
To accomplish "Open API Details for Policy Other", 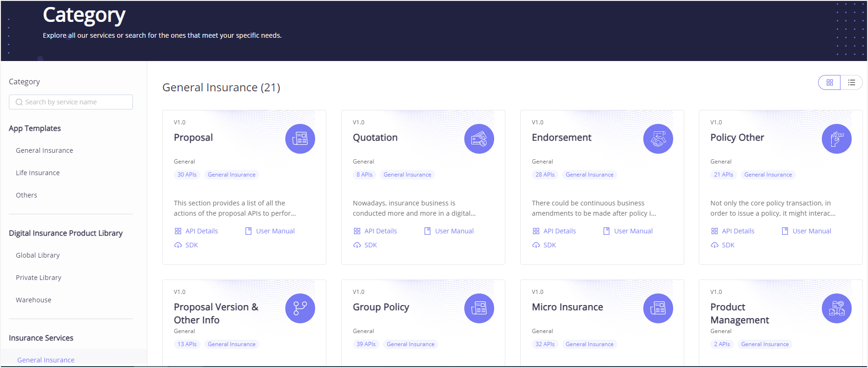I will pos(733,231).
